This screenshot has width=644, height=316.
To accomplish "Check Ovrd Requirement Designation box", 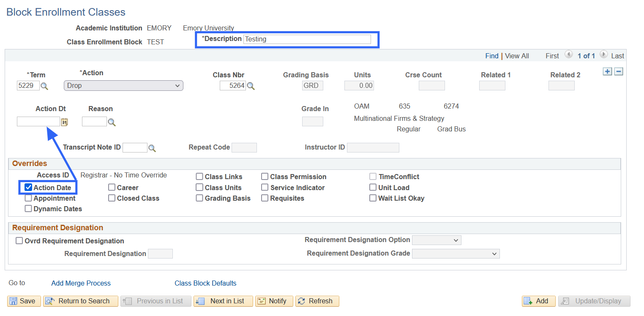I will click(19, 241).
